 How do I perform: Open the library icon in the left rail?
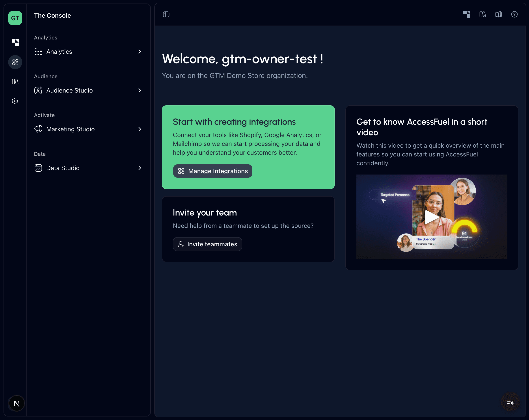tap(15, 81)
